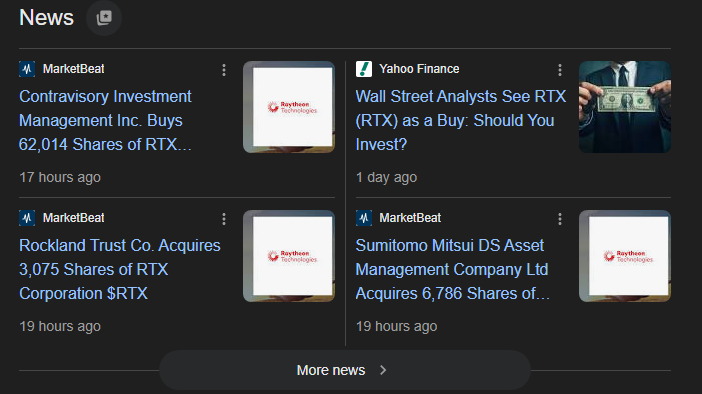
Task: Open three-dot menu for Sumitomo Mitsui article
Action: (x=560, y=219)
